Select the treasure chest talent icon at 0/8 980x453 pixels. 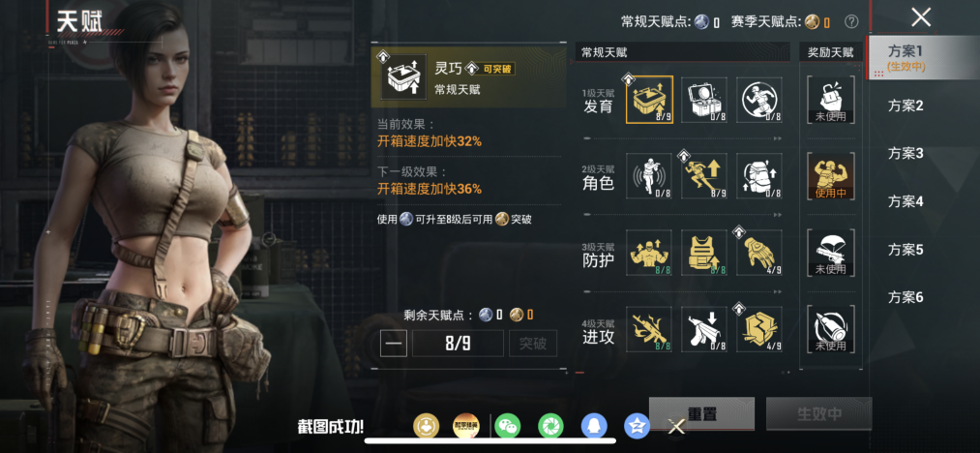tap(704, 100)
